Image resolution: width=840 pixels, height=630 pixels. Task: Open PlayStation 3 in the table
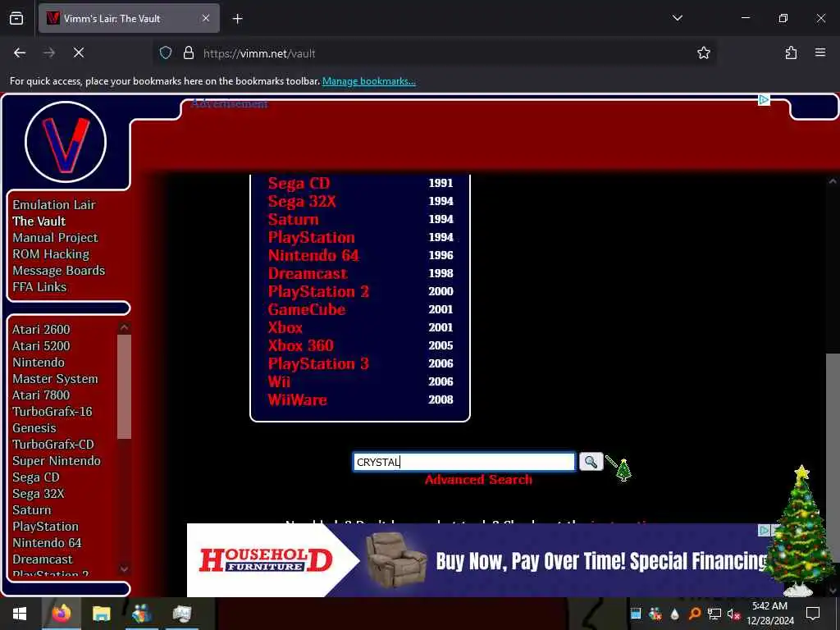coord(318,363)
